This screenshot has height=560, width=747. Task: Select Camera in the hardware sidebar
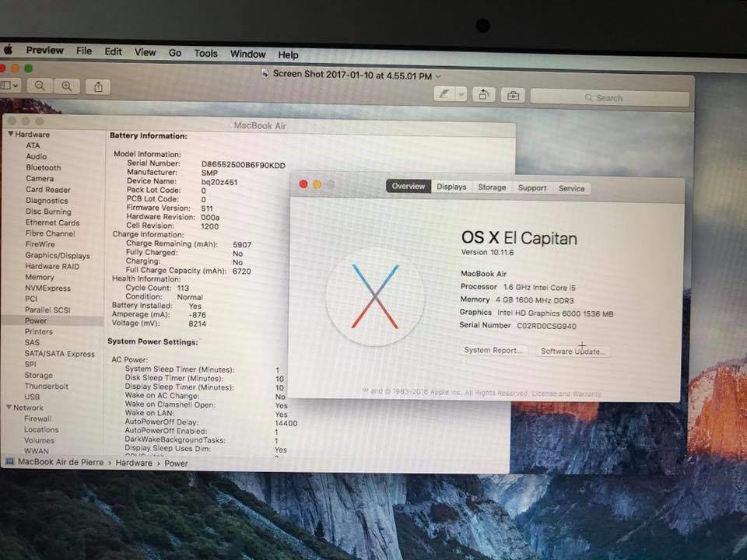(40, 179)
